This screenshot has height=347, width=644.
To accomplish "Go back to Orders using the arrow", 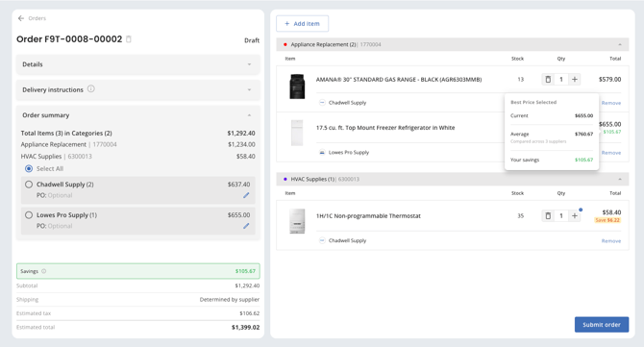I will 21,18.
